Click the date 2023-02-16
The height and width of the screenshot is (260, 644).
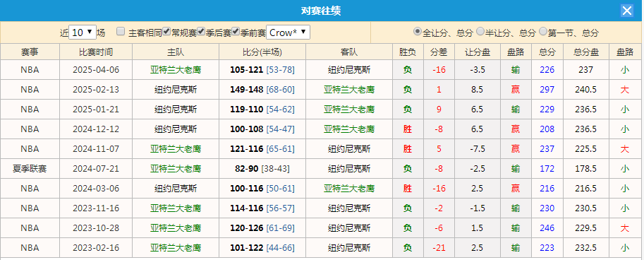pos(96,248)
